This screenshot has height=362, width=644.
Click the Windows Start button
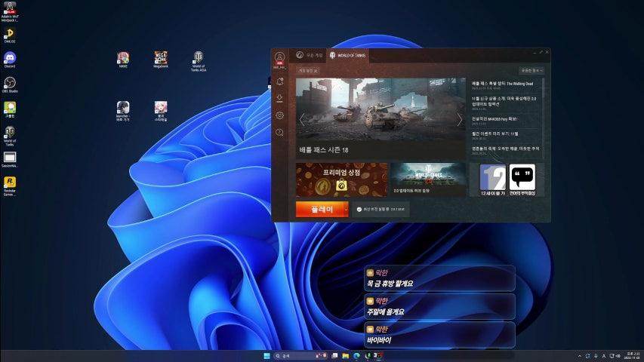pos(265,355)
